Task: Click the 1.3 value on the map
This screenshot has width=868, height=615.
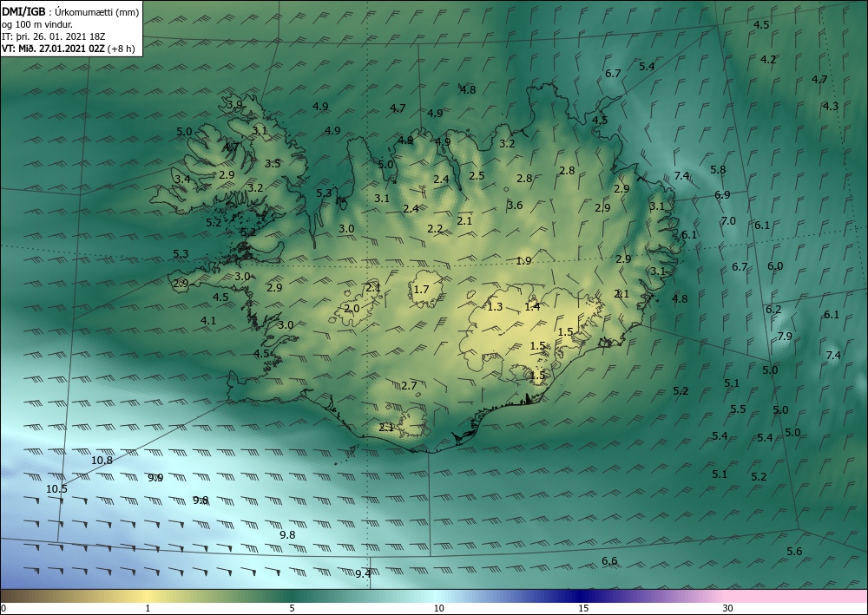Action: (495, 307)
